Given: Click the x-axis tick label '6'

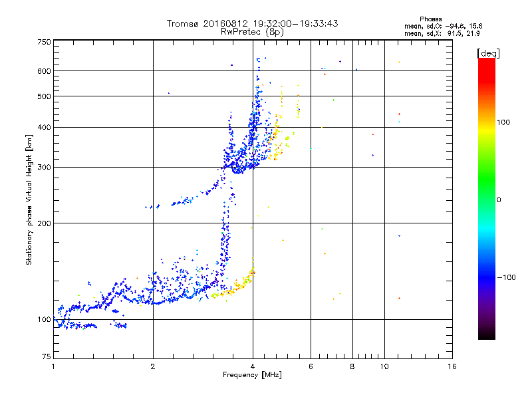Looking at the screenshot, I should 311,366.
